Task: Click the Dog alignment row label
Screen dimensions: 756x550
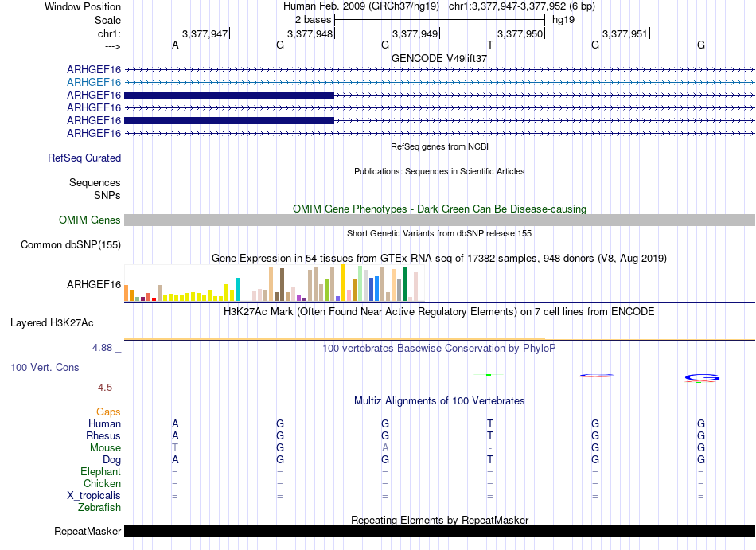Action: tap(111, 460)
